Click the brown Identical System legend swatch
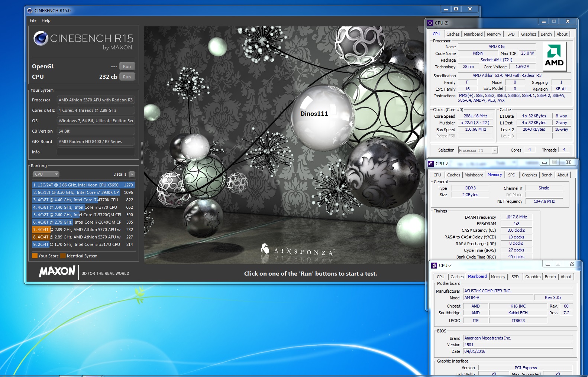The image size is (588, 377). tap(63, 256)
